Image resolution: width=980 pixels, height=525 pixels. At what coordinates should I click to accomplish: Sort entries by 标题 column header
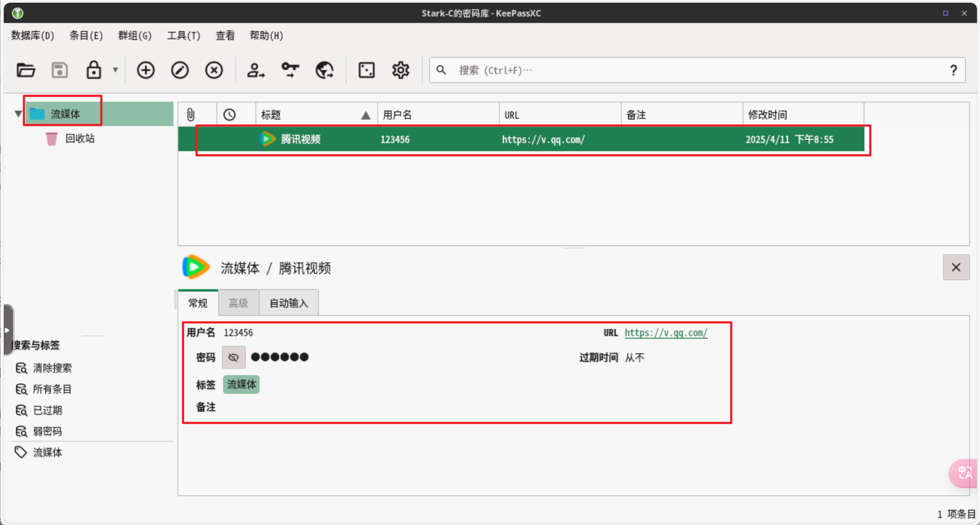316,115
